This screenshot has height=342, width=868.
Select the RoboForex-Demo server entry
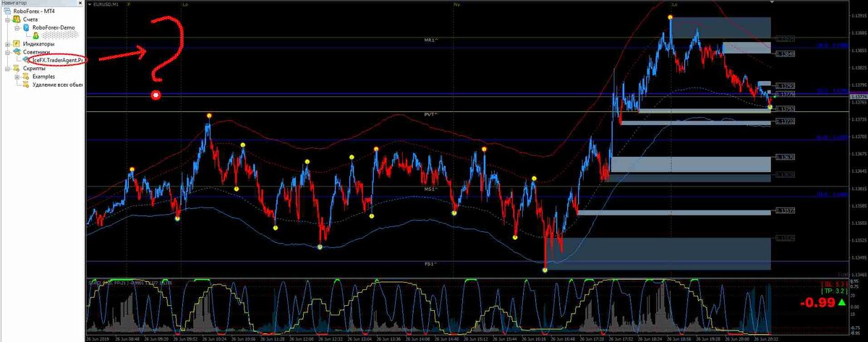[54, 27]
